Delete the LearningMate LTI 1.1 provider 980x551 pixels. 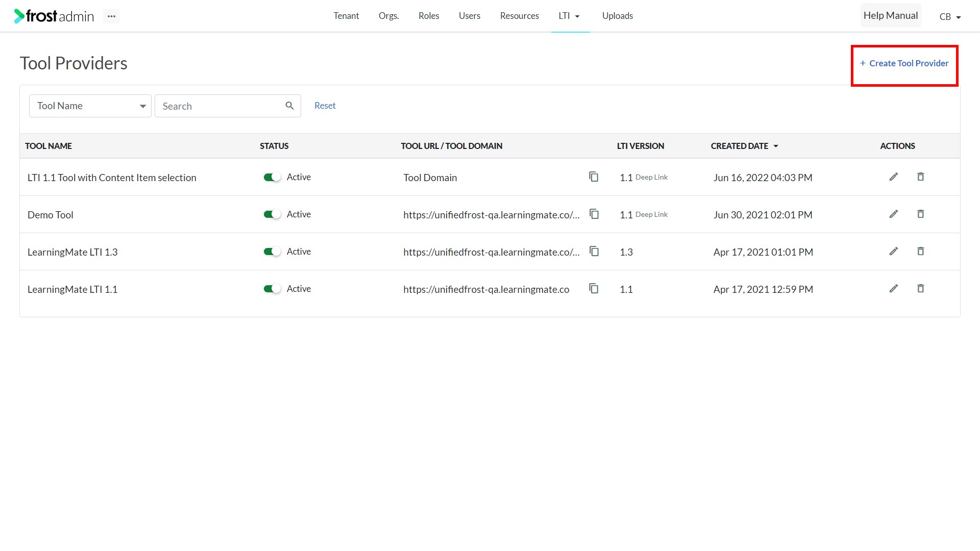(921, 288)
